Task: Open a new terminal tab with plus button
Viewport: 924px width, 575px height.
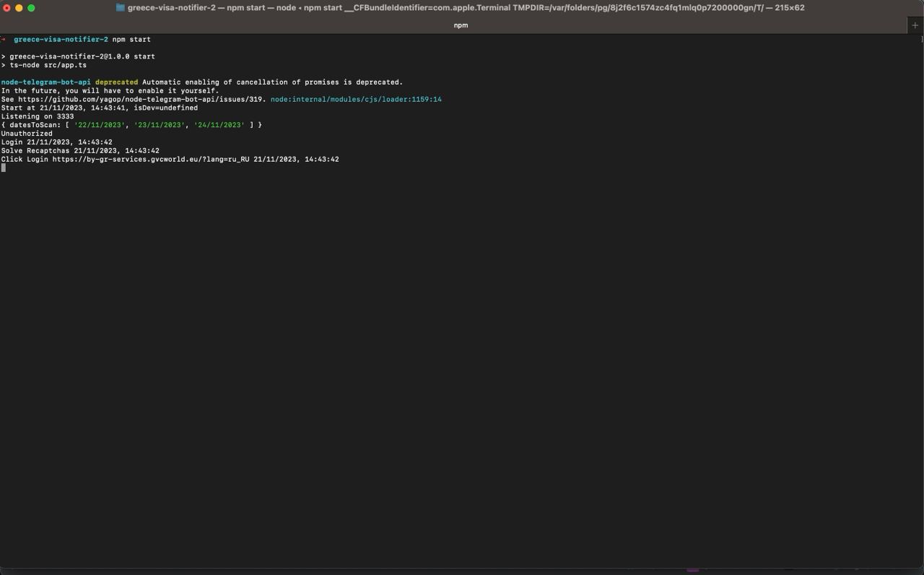Action: 915,25
